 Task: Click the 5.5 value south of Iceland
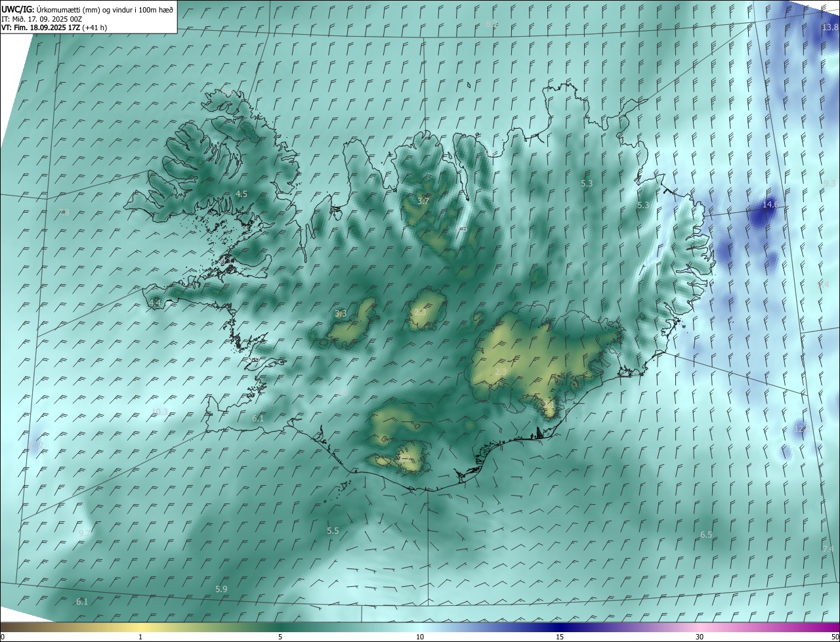click(333, 530)
